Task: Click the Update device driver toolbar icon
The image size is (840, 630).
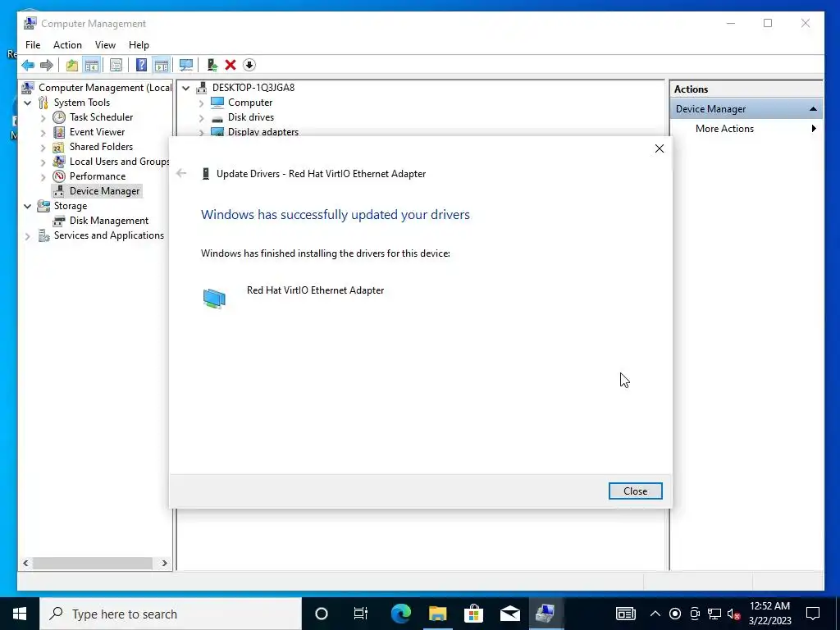Action: coord(212,66)
